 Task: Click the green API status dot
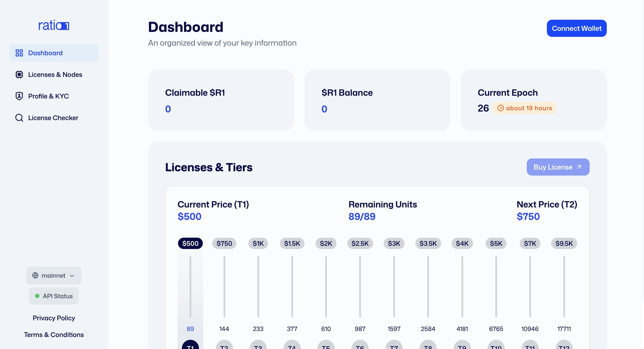pos(37,296)
